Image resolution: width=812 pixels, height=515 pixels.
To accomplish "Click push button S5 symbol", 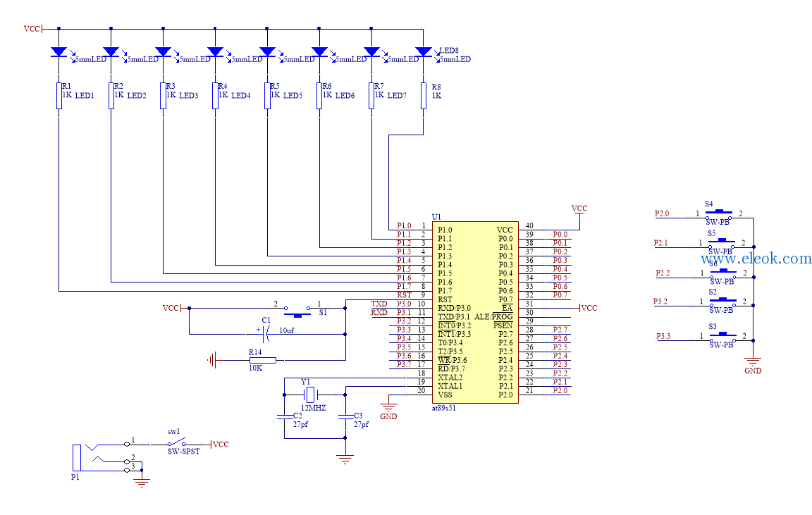I will 722,243.
